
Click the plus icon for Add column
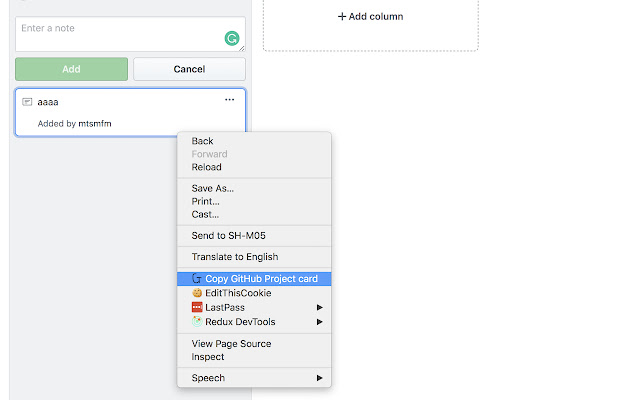(342, 16)
